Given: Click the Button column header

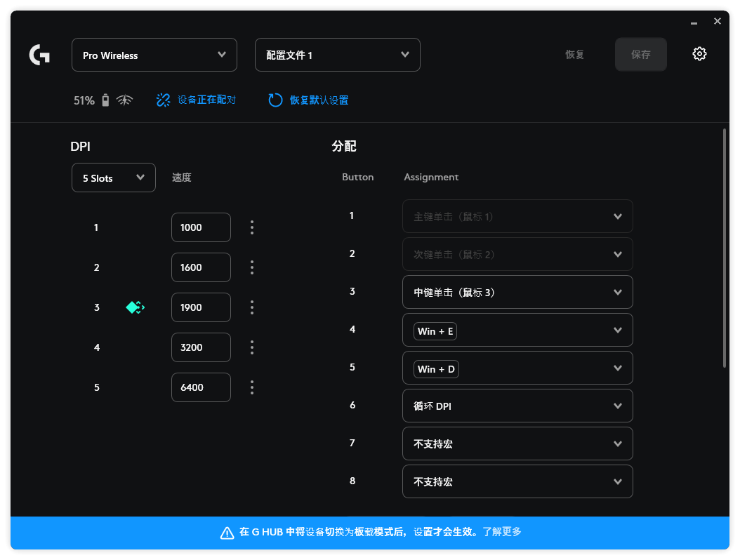Looking at the screenshot, I should [x=358, y=178].
